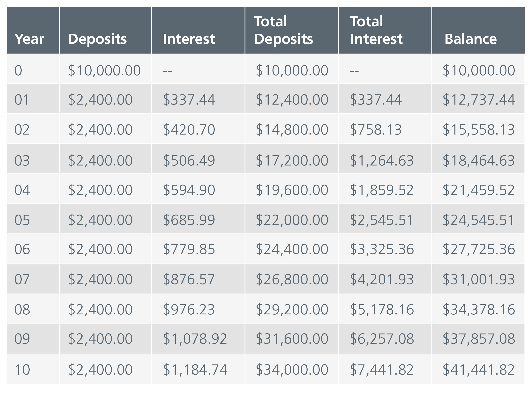Click the $15,558.13 balance cell

pyautogui.click(x=479, y=130)
